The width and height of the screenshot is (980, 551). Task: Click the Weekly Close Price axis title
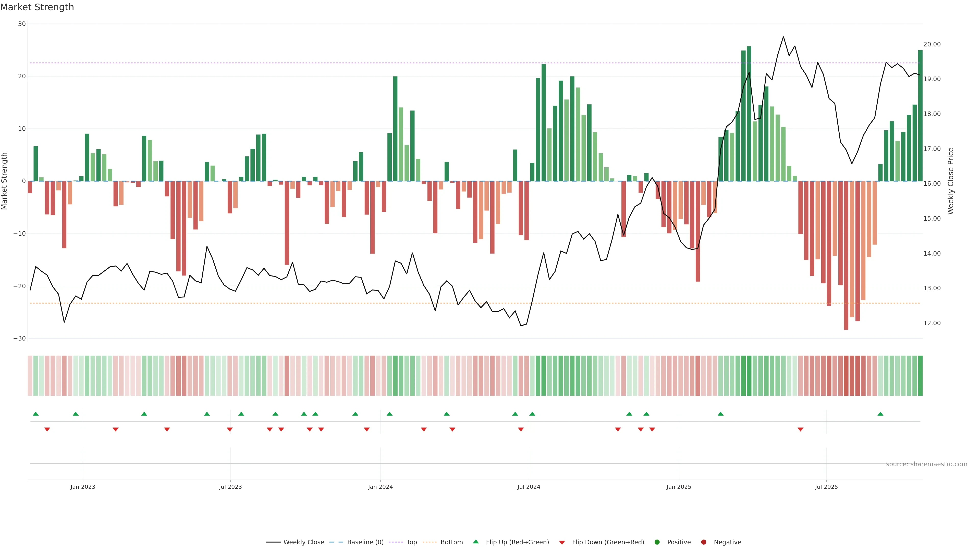(951, 181)
